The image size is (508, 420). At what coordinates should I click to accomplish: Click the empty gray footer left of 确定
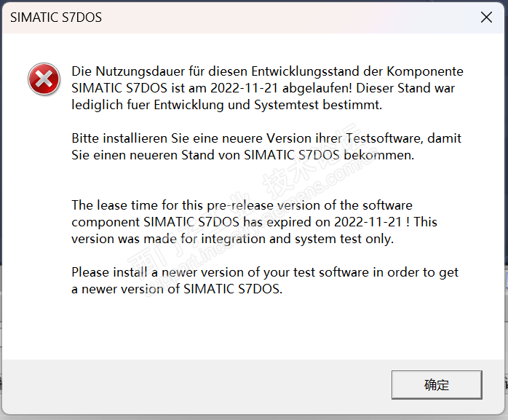(x=197, y=386)
